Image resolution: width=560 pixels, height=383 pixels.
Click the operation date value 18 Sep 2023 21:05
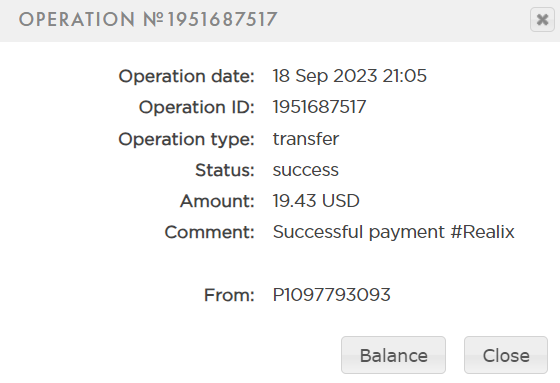tap(350, 76)
